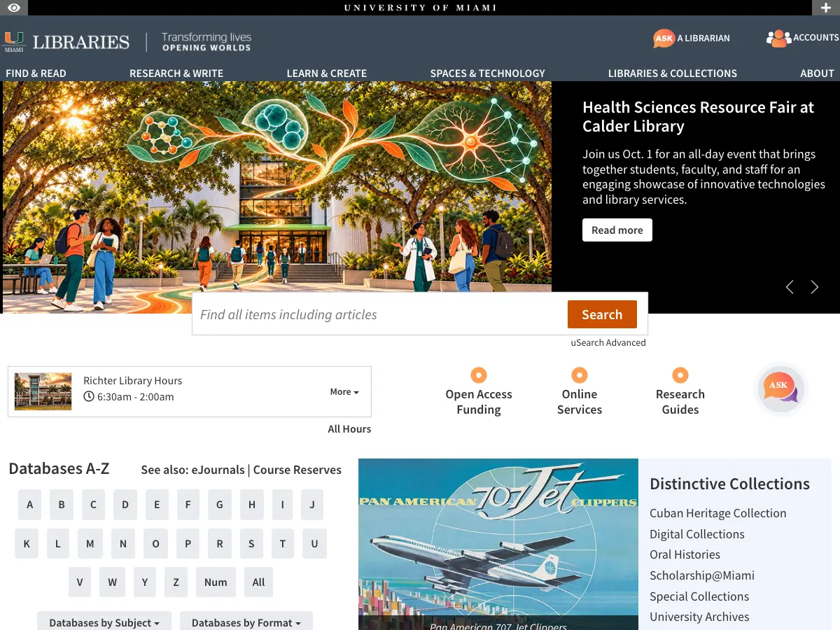The height and width of the screenshot is (630, 840).
Task: Browse databases starting with letter C
Action: 93,505
